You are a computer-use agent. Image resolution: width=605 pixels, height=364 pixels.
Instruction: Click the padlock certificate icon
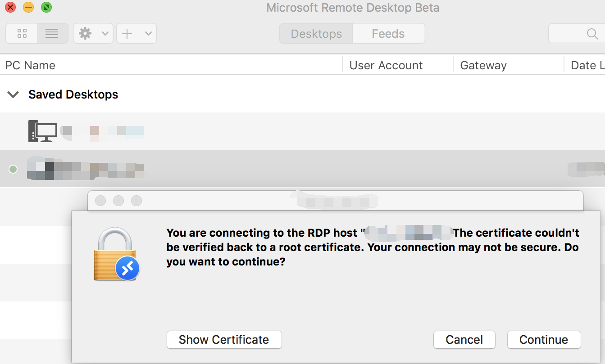(x=116, y=255)
